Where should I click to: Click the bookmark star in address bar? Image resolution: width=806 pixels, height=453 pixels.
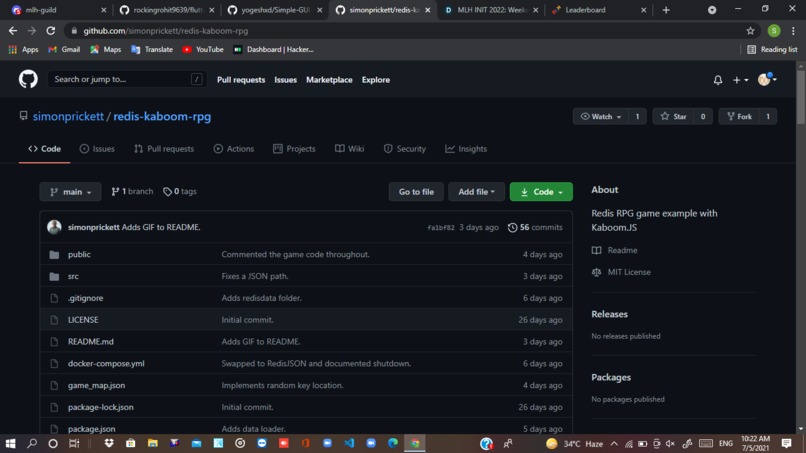pyautogui.click(x=750, y=31)
